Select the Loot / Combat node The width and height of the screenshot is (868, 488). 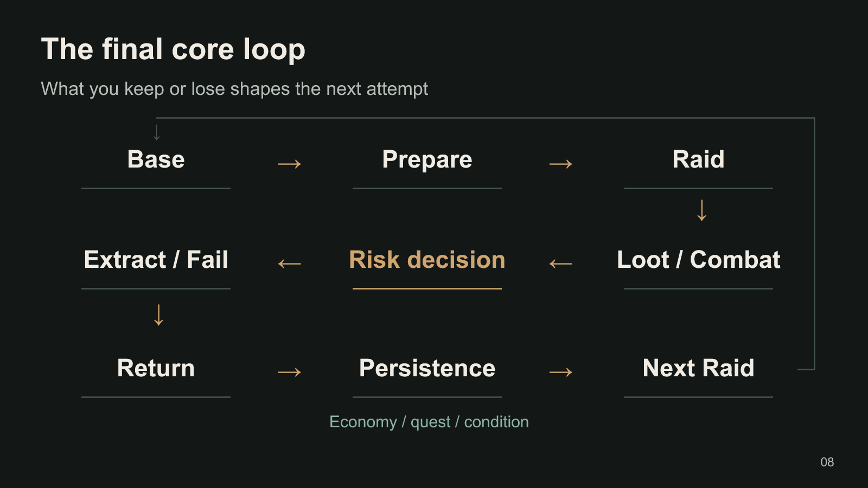(699, 260)
